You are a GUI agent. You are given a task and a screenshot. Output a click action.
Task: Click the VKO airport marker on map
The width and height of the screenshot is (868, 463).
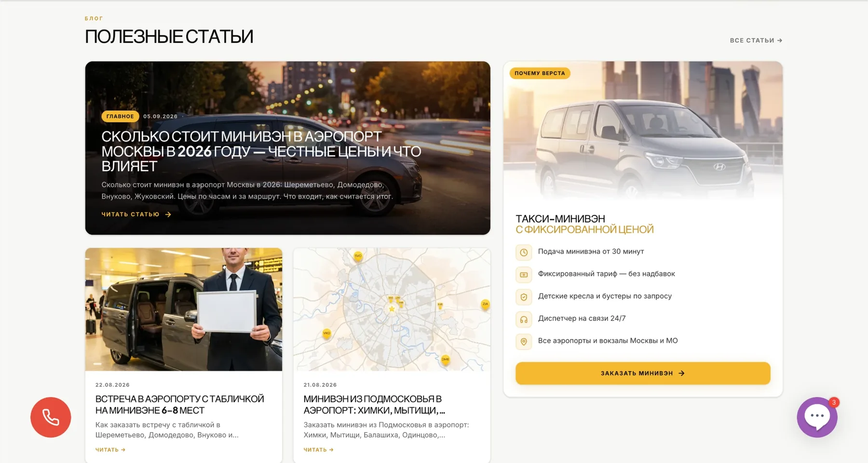[326, 333]
